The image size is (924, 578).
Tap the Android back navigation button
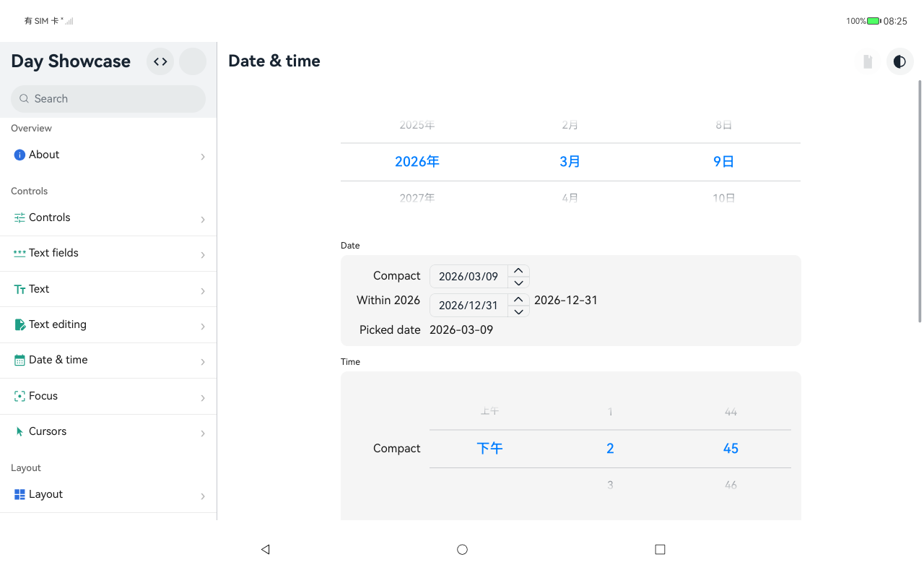pos(265,549)
